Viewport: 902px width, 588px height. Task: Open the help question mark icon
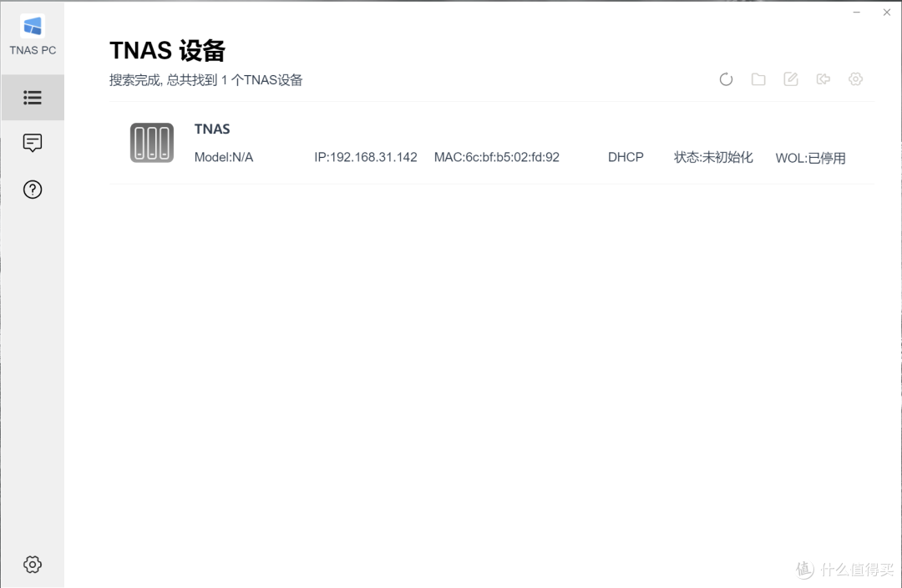pyautogui.click(x=33, y=190)
